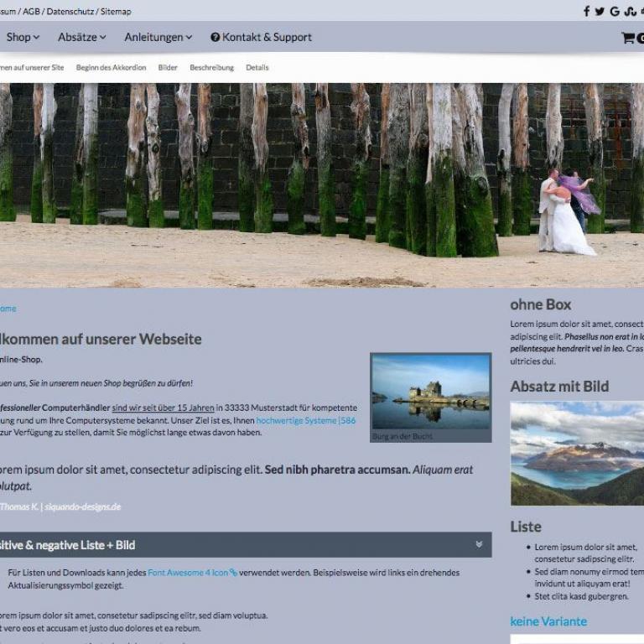The width and height of the screenshot is (644, 644).
Task: Click the keine Variante heading link
Action: [548, 621]
